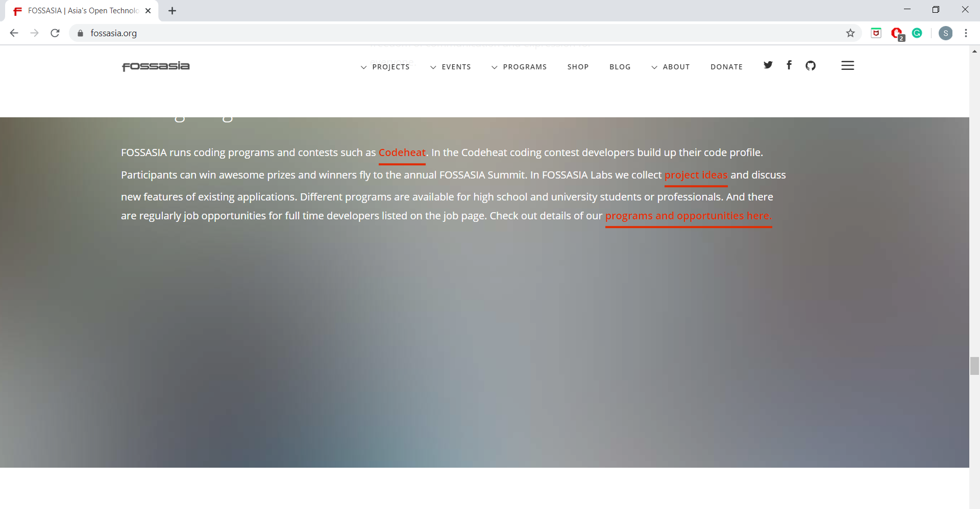Expand the ABOUT dropdown
Screen dimensions: 980x509
(676, 67)
